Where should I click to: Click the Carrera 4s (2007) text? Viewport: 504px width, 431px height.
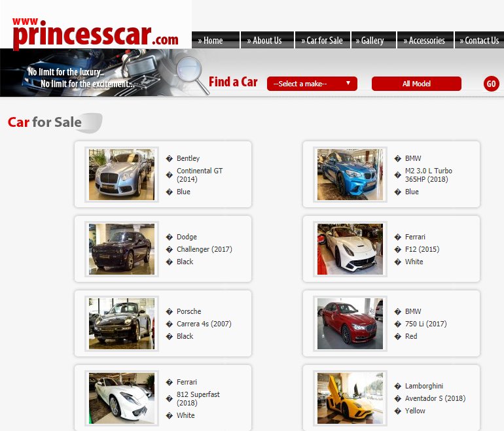[204, 324]
